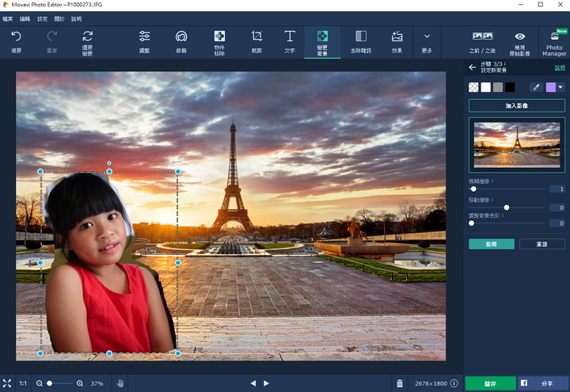This screenshot has width=570, height=392.
Task: Choose the white background swatch
Action: tap(485, 87)
